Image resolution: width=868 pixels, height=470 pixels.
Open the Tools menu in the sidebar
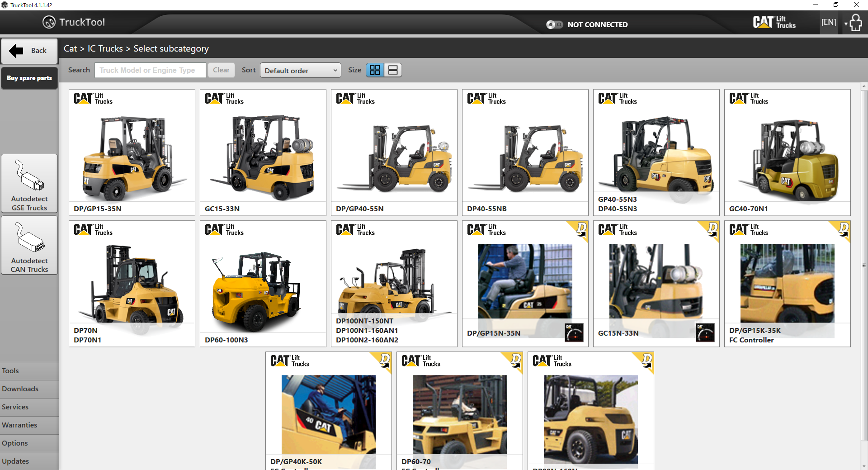pos(29,371)
